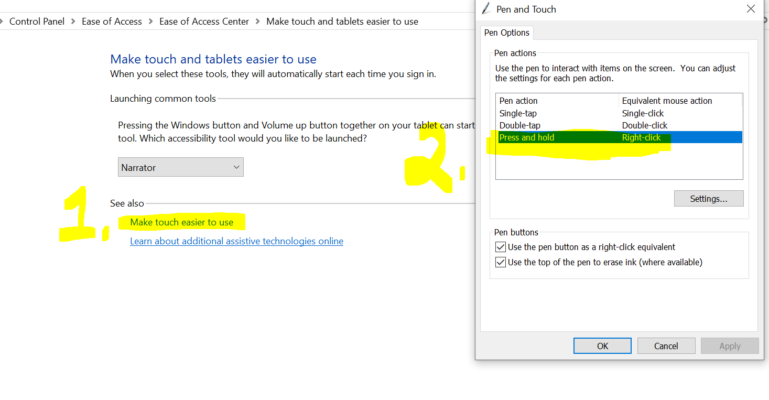The height and width of the screenshot is (400, 769).
Task: Expand chevron after Control Panel breadcrumb
Action: click(x=73, y=22)
